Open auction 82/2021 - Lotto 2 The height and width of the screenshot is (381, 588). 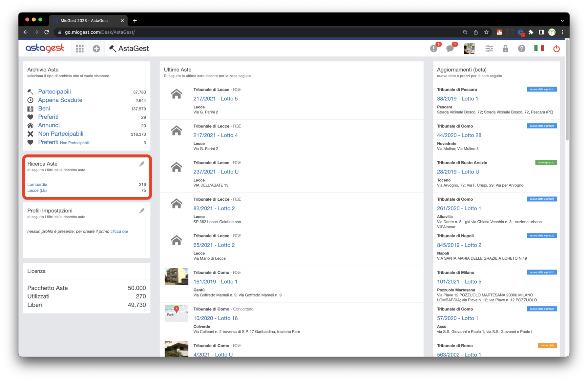pyautogui.click(x=214, y=208)
